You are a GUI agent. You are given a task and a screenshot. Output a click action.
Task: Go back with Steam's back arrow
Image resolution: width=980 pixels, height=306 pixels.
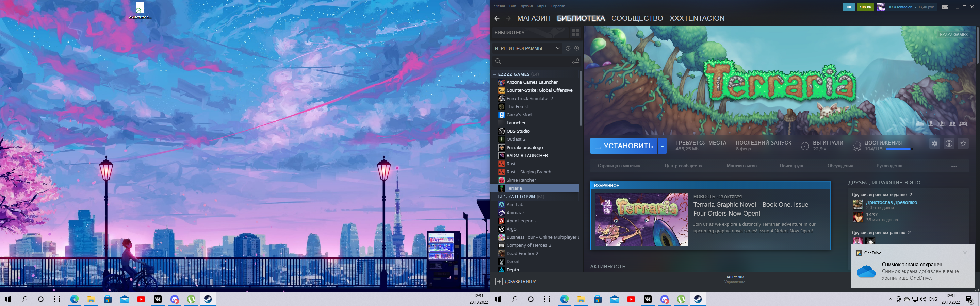(497, 18)
